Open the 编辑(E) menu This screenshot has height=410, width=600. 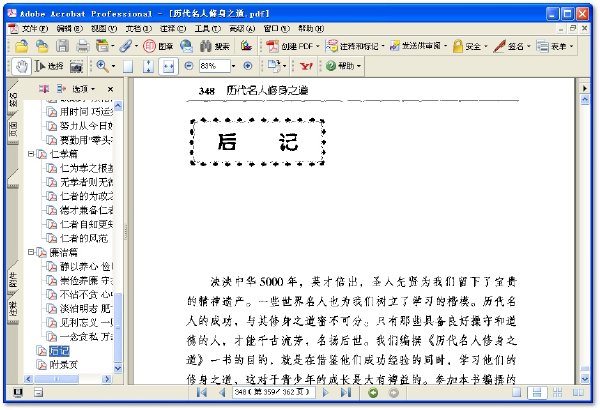coord(70,29)
